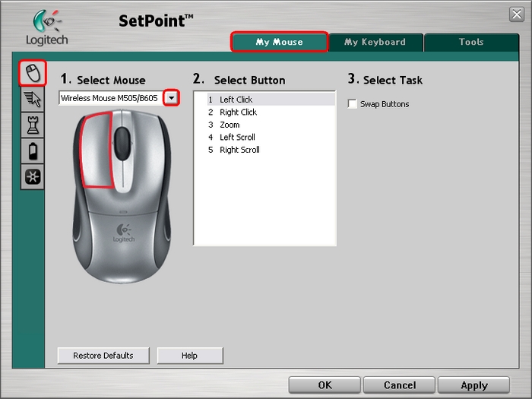Screen dimensions: 532x399
Task: Click the left button on mouse image
Action: (x=97, y=150)
